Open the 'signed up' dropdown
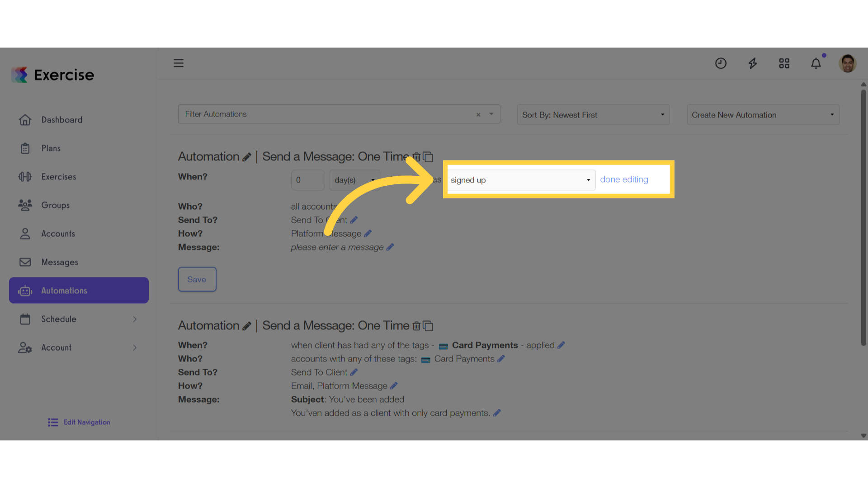Screen dimensions: 868x488 (521, 180)
